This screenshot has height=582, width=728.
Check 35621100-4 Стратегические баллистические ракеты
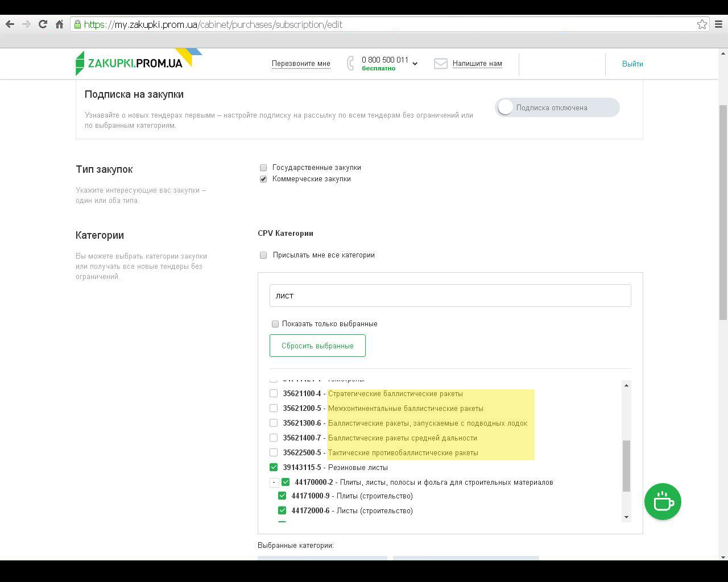click(274, 393)
